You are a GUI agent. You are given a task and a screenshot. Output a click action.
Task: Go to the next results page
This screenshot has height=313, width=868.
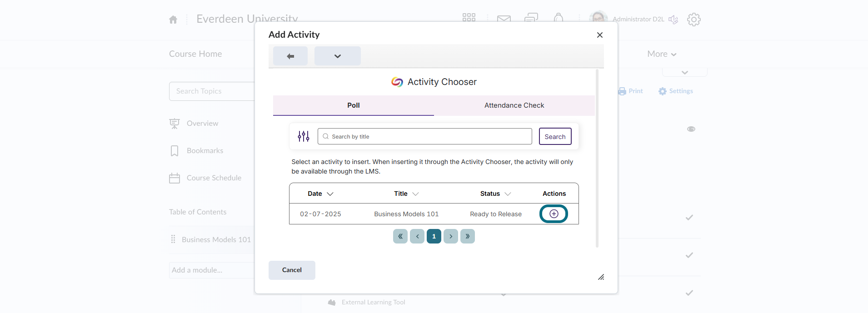[451, 236]
